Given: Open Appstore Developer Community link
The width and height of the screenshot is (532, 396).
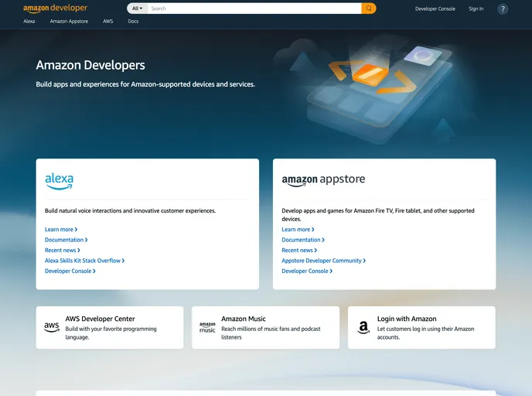Looking at the screenshot, I should click(x=324, y=261).
